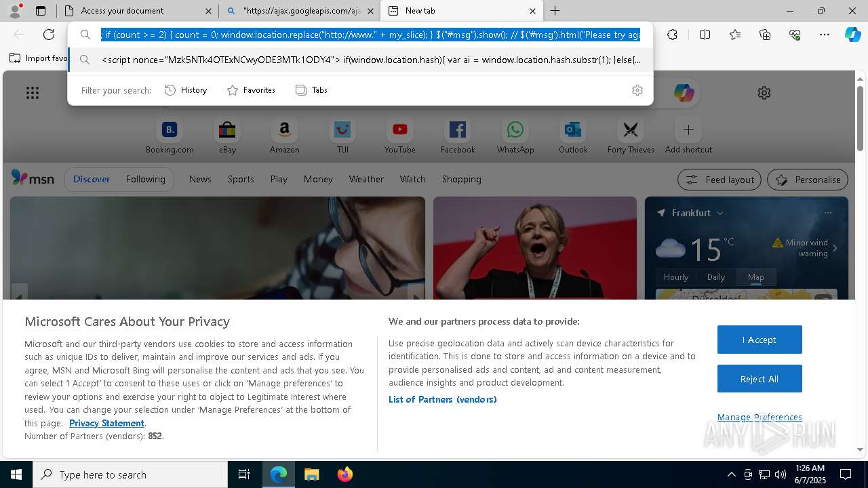868x488 pixels.
Task: Open Browser essentials heart icon
Action: 795,35
